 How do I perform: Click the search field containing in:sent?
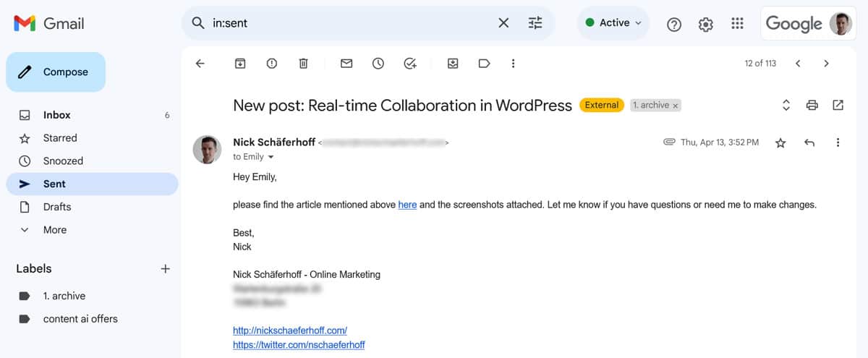[x=347, y=23]
